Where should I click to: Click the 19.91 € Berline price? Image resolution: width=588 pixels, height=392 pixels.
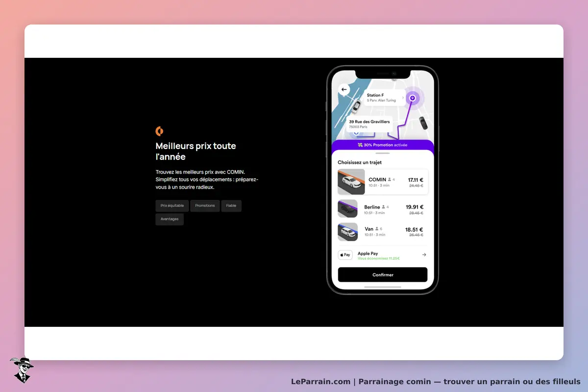pyautogui.click(x=415, y=207)
